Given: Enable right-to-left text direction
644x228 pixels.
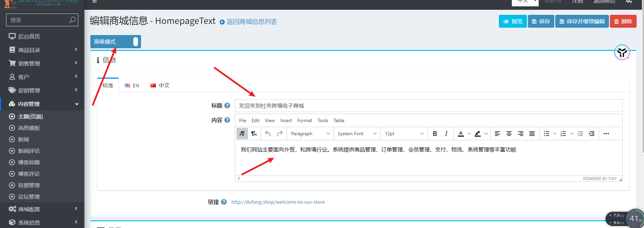Looking at the screenshot, I should click(x=254, y=134).
